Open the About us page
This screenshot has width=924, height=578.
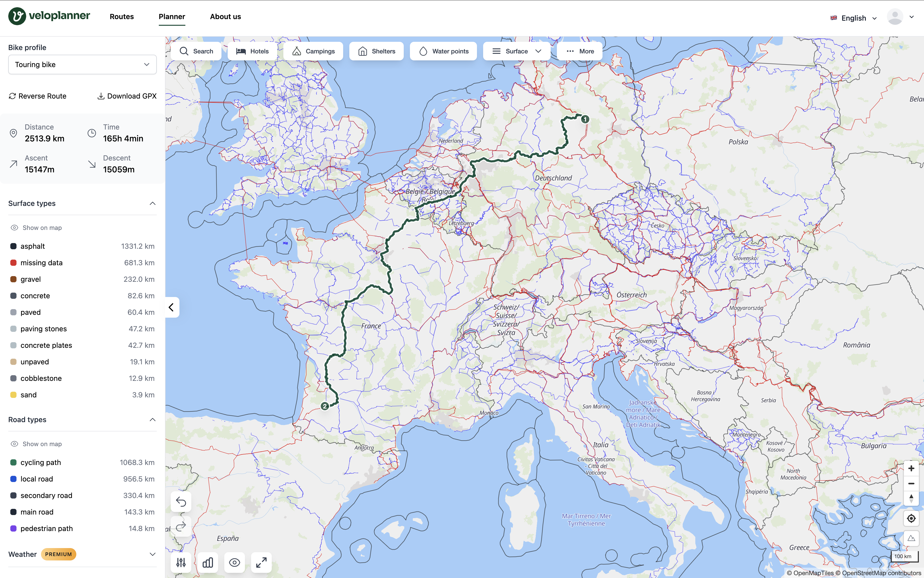pos(225,17)
